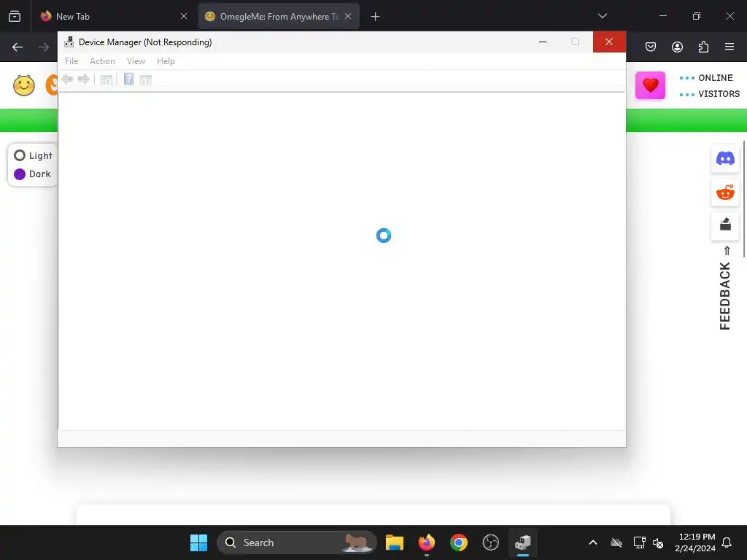Click the Help question-mark icon in Device Manager toolbar
Viewport: 747px width, 560px height.
pos(128,79)
